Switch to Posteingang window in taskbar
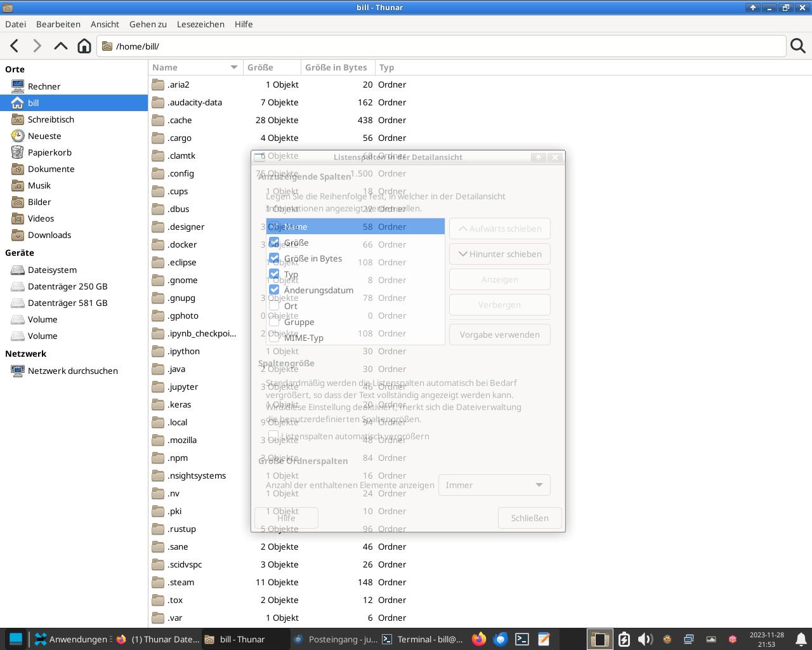The height and width of the screenshot is (650, 812). (x=335, y=639)
